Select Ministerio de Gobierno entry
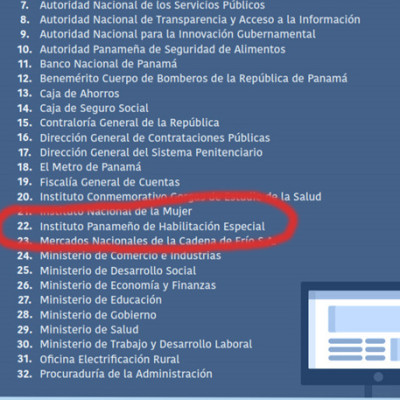The image size is (400, 400). tap(98, 315)
